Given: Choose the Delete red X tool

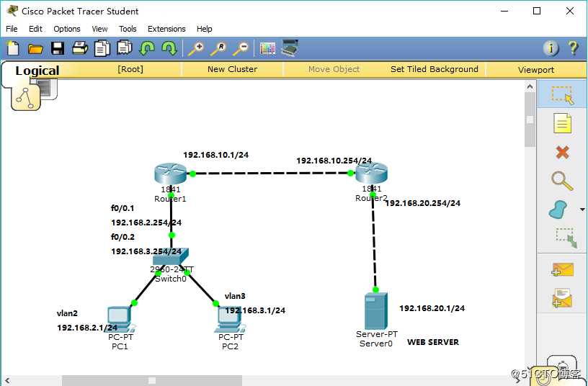Looking at the screenshot, I should (562, 153).
